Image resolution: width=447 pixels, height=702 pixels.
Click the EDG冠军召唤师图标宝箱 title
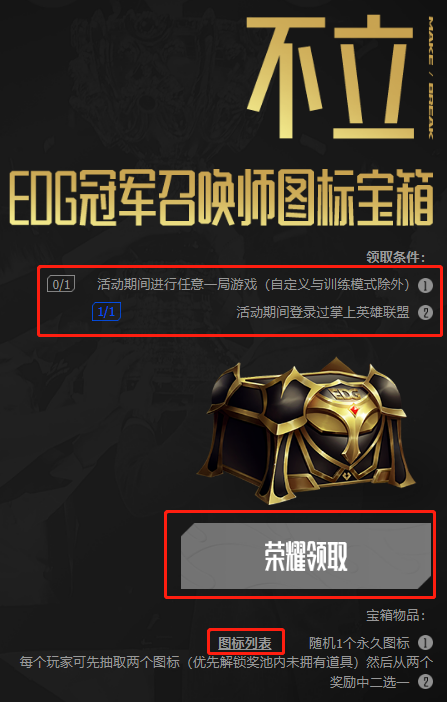click(221, 197)
